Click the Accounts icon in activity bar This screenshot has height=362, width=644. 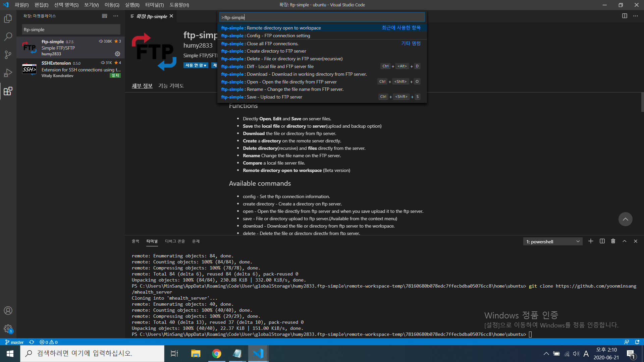click(8, 311)
